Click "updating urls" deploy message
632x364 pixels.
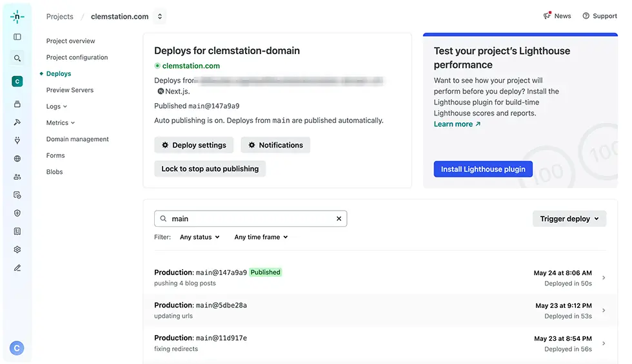coord(173,316)
